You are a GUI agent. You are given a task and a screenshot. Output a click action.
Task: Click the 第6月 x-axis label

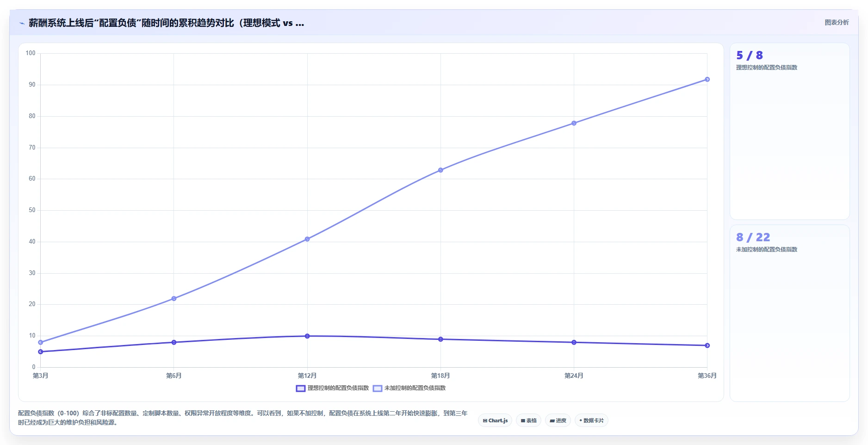[x=174, y=376]
